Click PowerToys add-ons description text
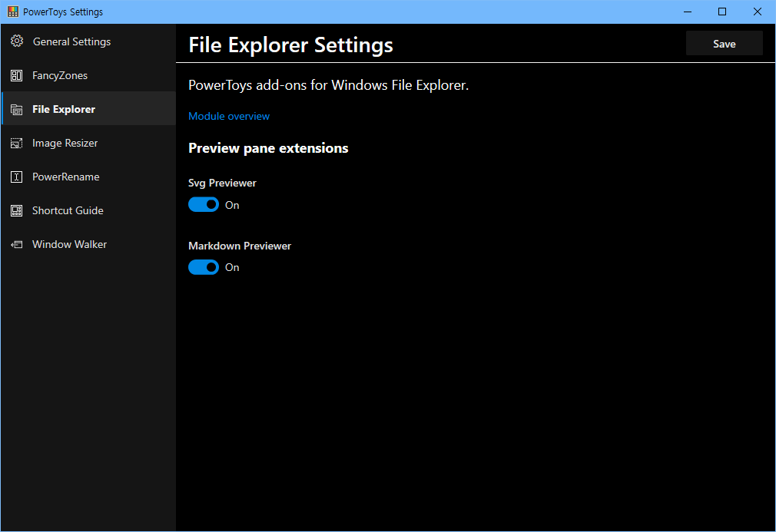 click(x=328, y=85)
